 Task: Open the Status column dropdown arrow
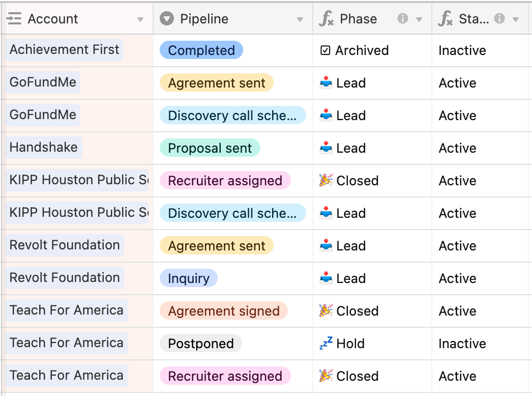(x=516, y=20)
